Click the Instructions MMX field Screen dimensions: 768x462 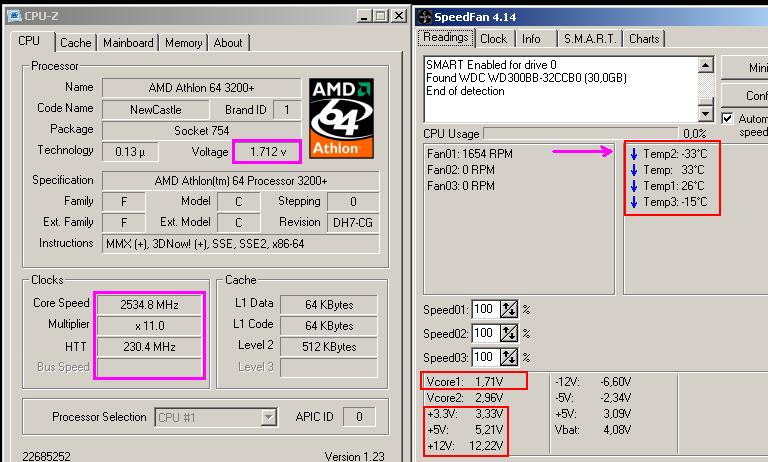coord(240,244)
